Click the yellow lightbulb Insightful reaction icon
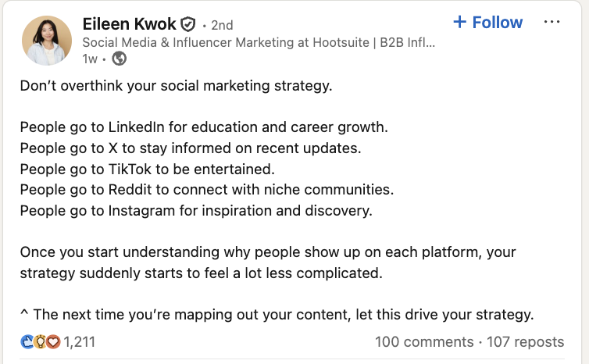589x364 pixels. 39,342
